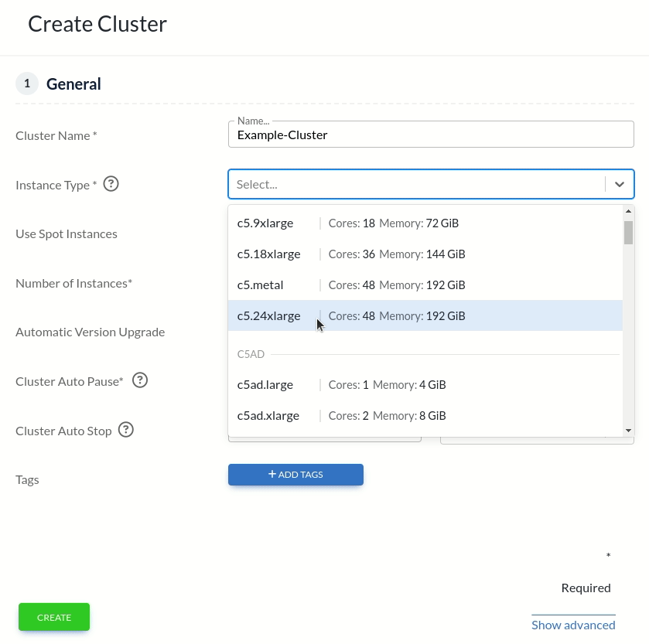Viewport: 649px width, 644px height.
Task: Open help tooltip for Cluster Auto Stop
Action: (x=126, y=430)
